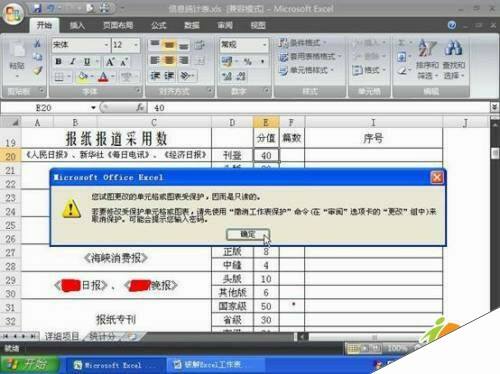
Task: Click the AutoSum sigma icon
Action: (401, 43)
